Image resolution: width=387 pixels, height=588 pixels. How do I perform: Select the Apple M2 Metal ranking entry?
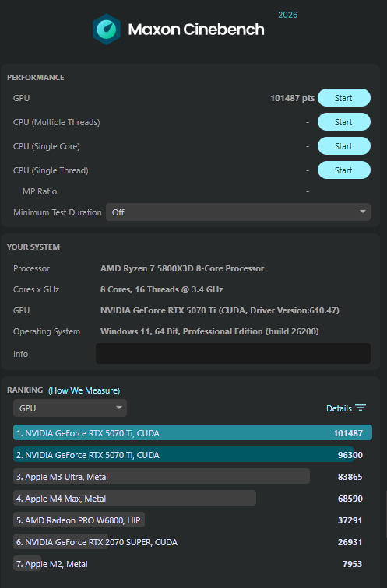(x=189, y=563)
